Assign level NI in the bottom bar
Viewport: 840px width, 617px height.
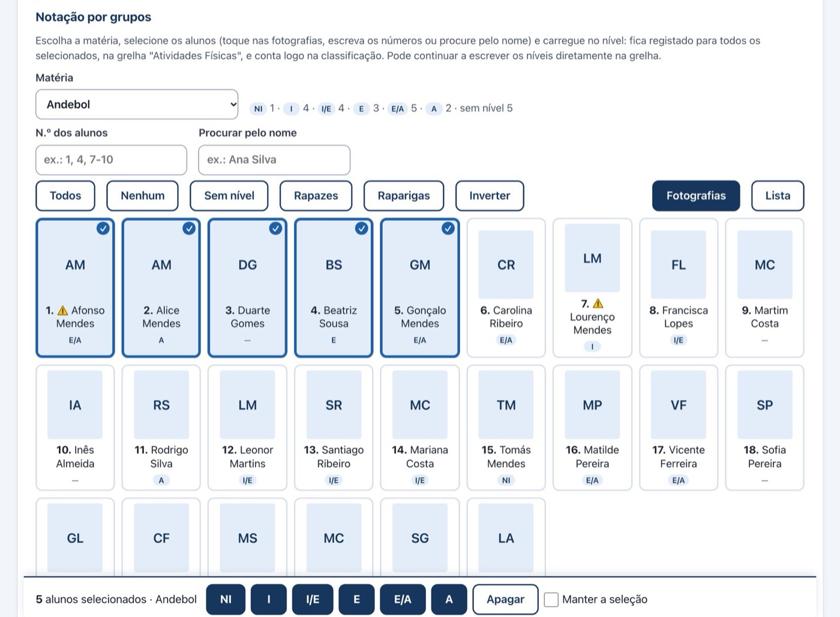click(226, 599)
